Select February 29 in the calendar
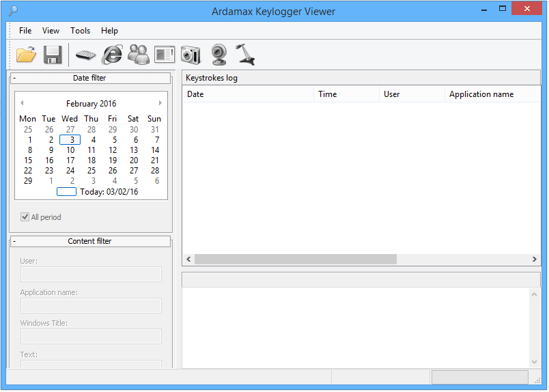 (x=28, y=181)
